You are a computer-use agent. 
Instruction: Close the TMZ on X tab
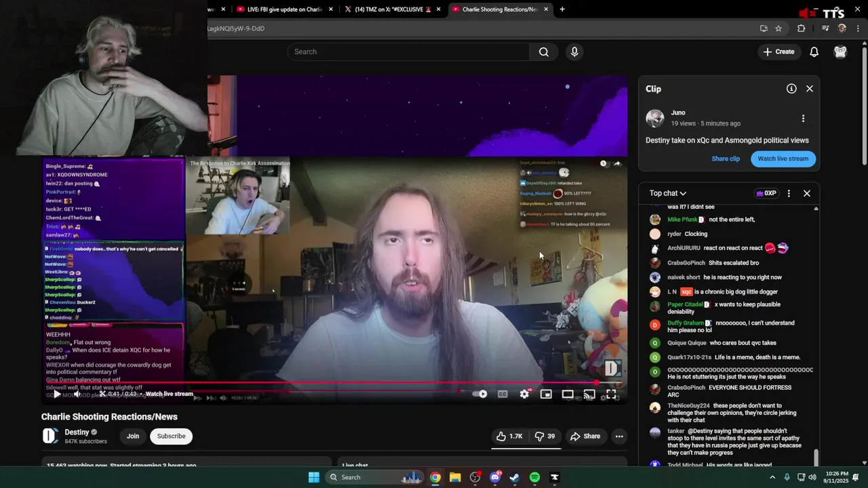pos(439,9)
